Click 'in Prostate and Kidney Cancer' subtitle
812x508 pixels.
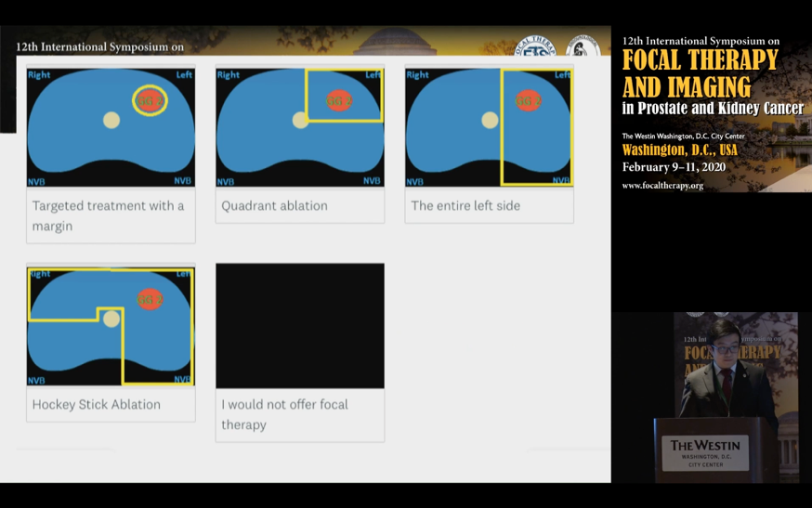(x=713, y=109)
